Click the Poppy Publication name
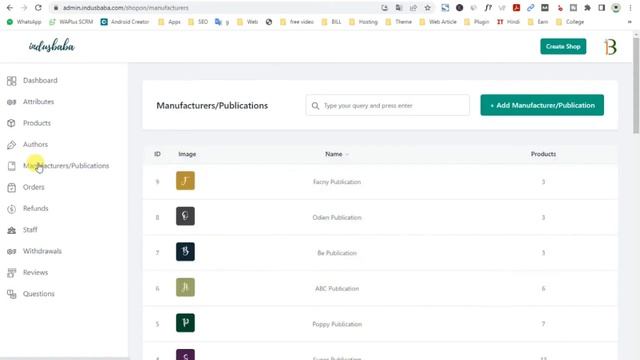Viewport: 640px width, 360px height. click(x=337, y=324)
